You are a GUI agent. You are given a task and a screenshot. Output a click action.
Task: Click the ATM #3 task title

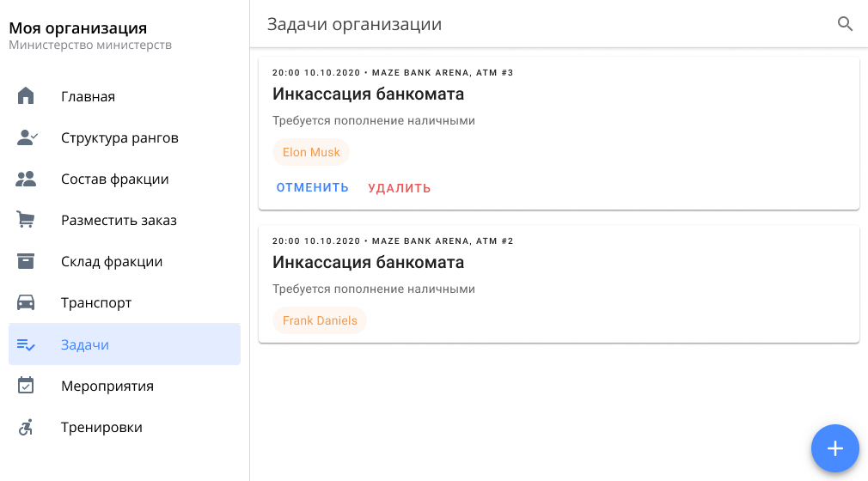point(368,94)
